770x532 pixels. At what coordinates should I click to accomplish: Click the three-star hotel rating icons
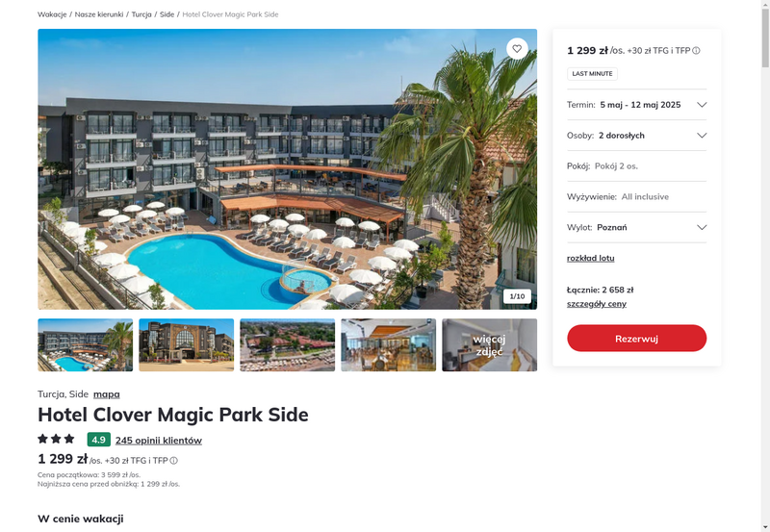(x=56, y=439)
